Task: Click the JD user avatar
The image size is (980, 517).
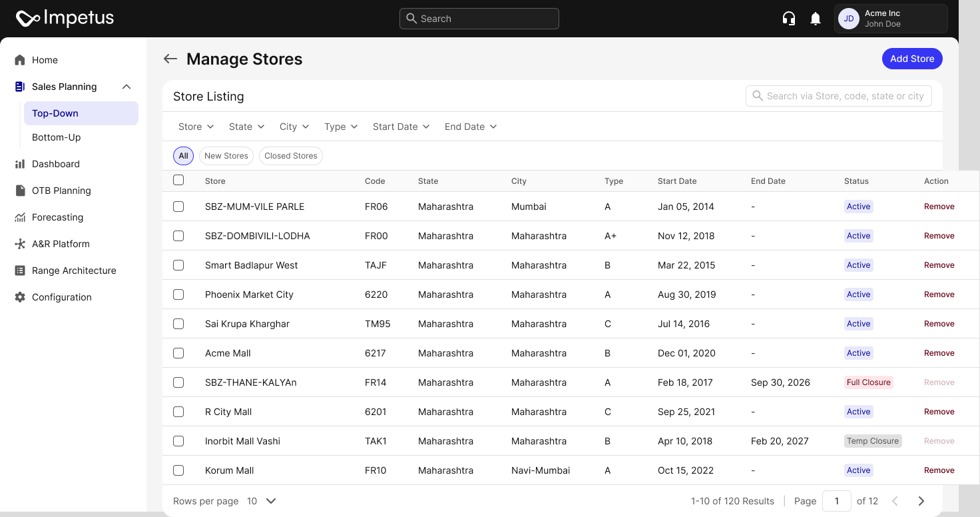Action: click(x=849, y=19)
